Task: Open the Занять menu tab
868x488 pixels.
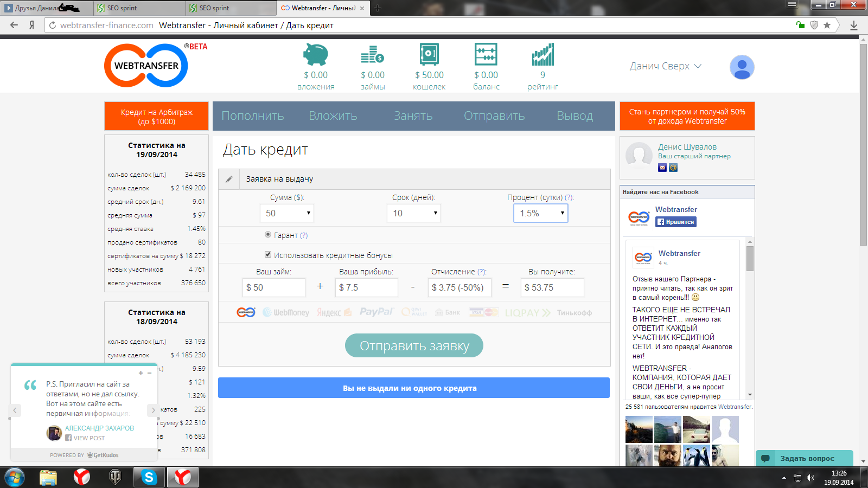Action: [x=413, y=116]
